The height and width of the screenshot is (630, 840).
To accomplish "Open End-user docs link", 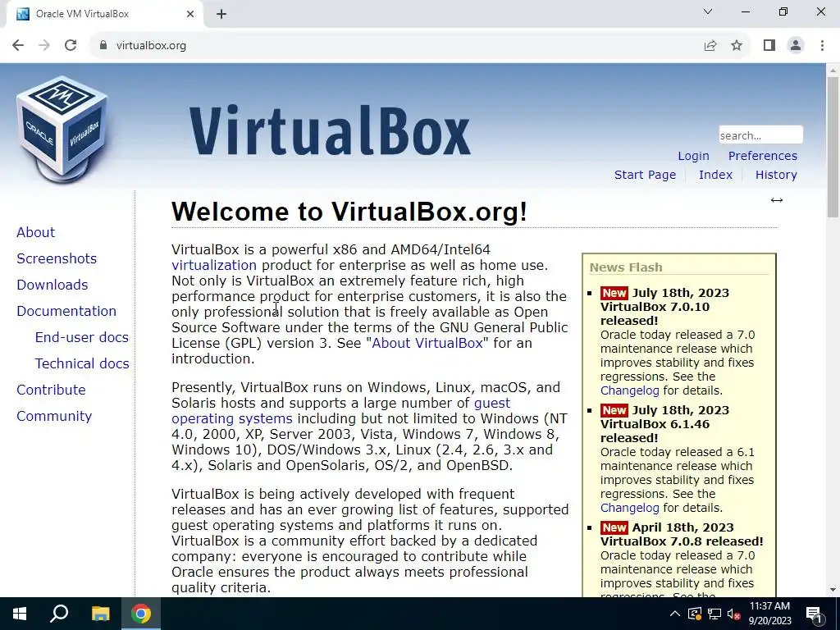I will (x=81, y=337).
